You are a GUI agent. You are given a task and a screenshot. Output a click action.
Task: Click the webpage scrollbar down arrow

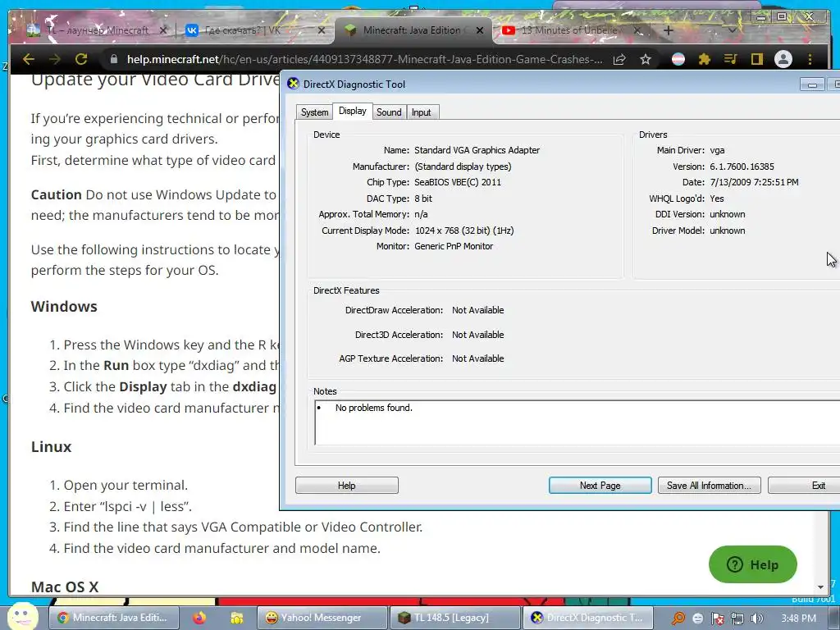coord(820,587)
